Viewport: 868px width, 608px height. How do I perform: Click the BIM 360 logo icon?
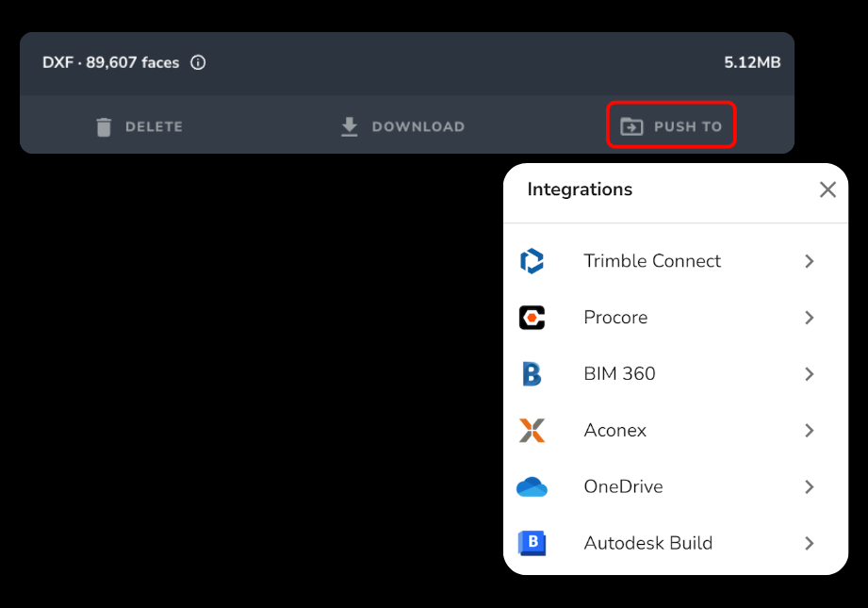[532, 374]
